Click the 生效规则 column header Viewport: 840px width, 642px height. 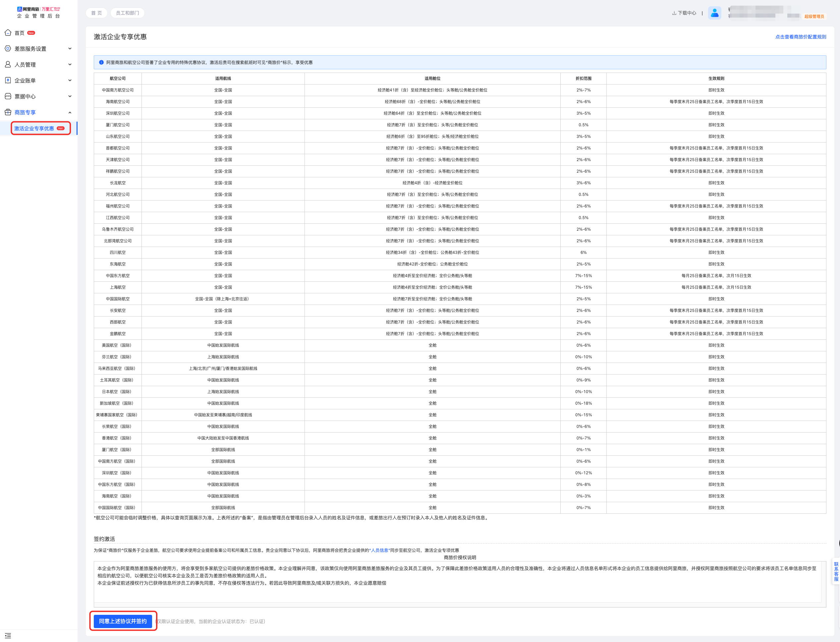[716, 78]
